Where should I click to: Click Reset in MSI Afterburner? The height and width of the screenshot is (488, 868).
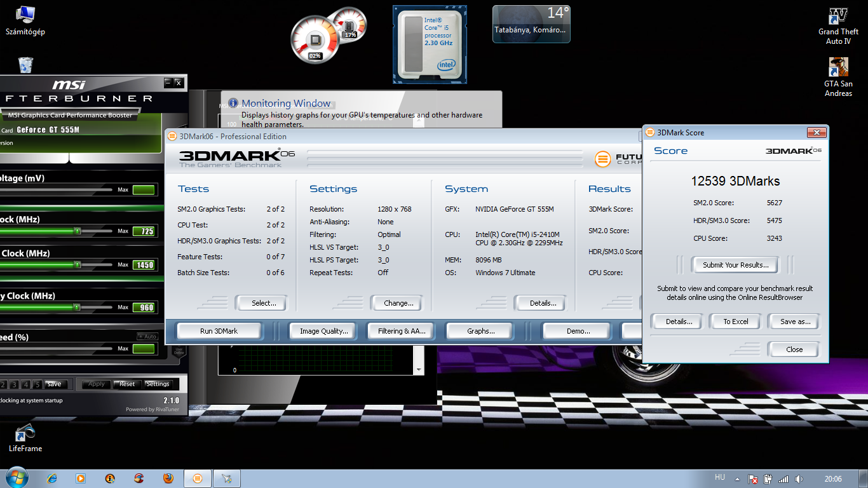pos(127,384)
